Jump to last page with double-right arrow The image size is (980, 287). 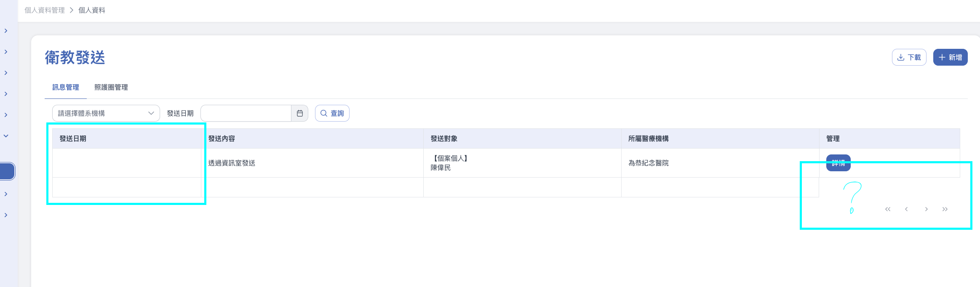coord(945,209)
